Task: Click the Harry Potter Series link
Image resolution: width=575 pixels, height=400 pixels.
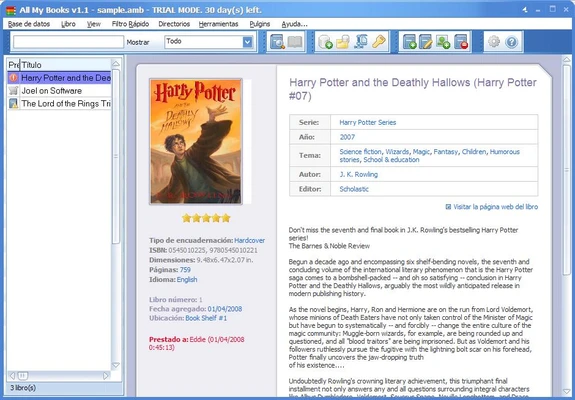Action: (x=368, y=122)
